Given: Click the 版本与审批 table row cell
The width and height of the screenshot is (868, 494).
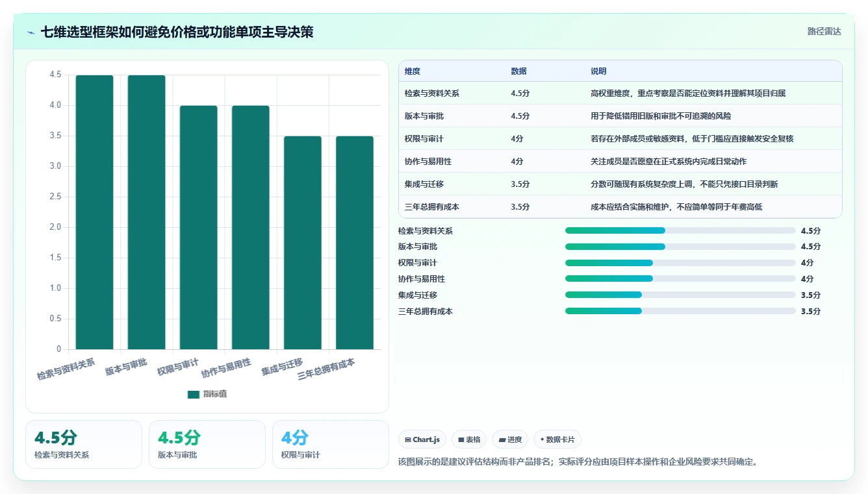Looking at the screenshot, I should (x=424, y=116).
